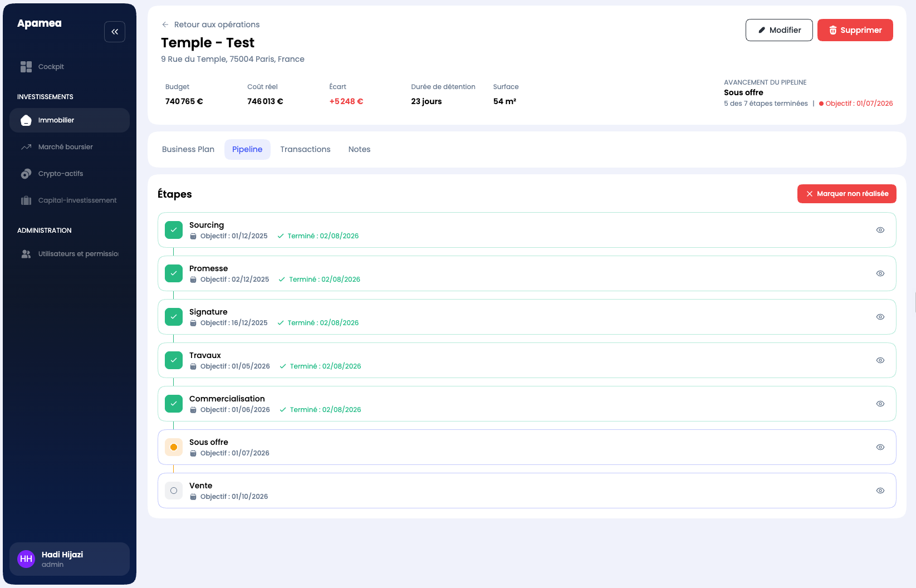
Task: Click Marquer non réalisée button
Action: [x=847, y=194]
